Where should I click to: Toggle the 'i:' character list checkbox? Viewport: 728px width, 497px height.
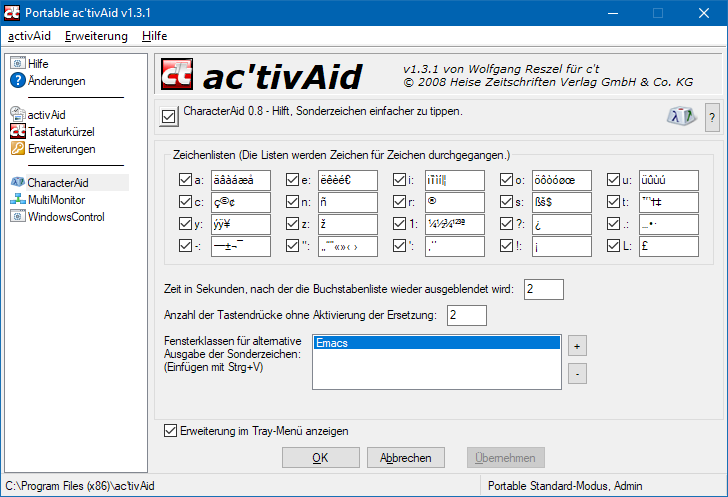click(x=399, y=180)
